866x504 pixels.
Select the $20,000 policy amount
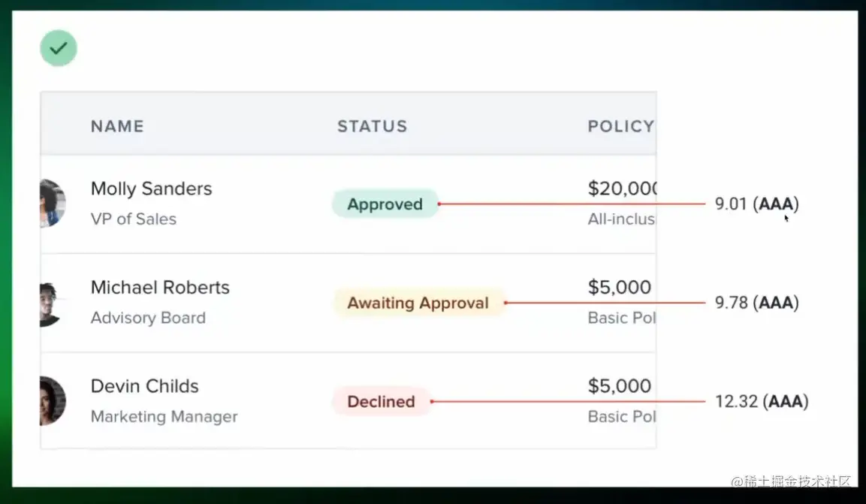[x=623, y=189]
